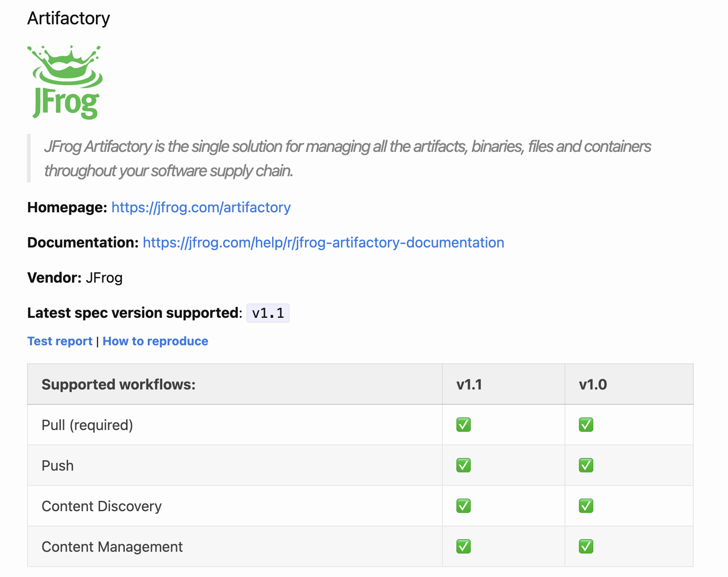Click the JFrog logo image
This screenshot has height=577, width=728.
tap(65, 82)
